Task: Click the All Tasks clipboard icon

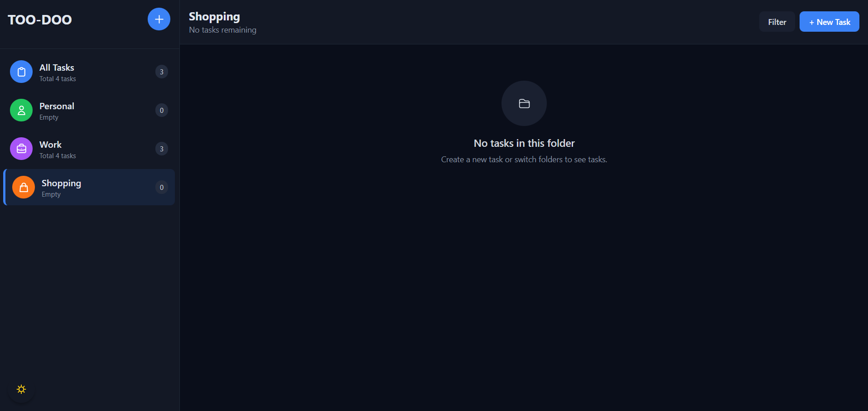Action: tap(21, 72)
